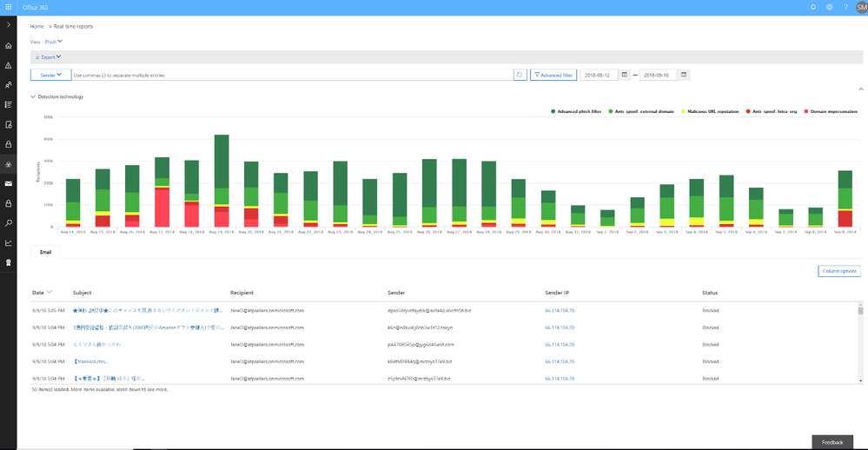Open the Feedback button
Screen dimensions: 868x450
point(832,442)
